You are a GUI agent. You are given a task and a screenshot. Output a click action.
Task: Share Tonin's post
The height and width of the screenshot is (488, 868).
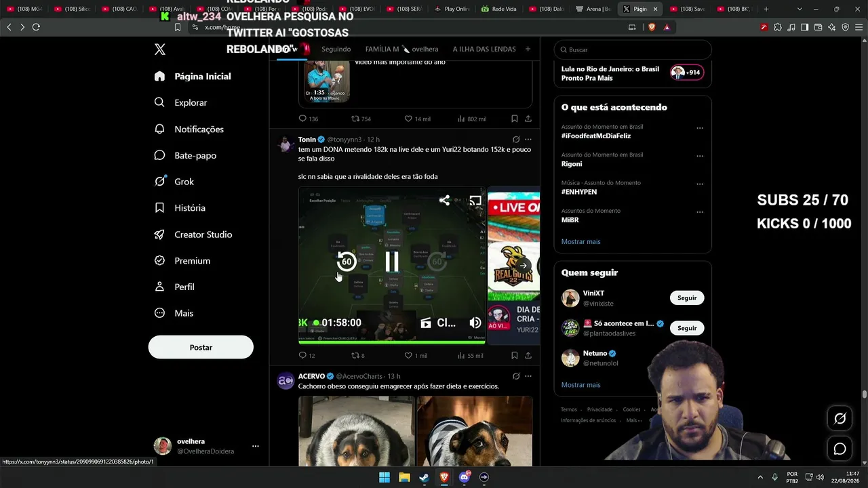528,355
